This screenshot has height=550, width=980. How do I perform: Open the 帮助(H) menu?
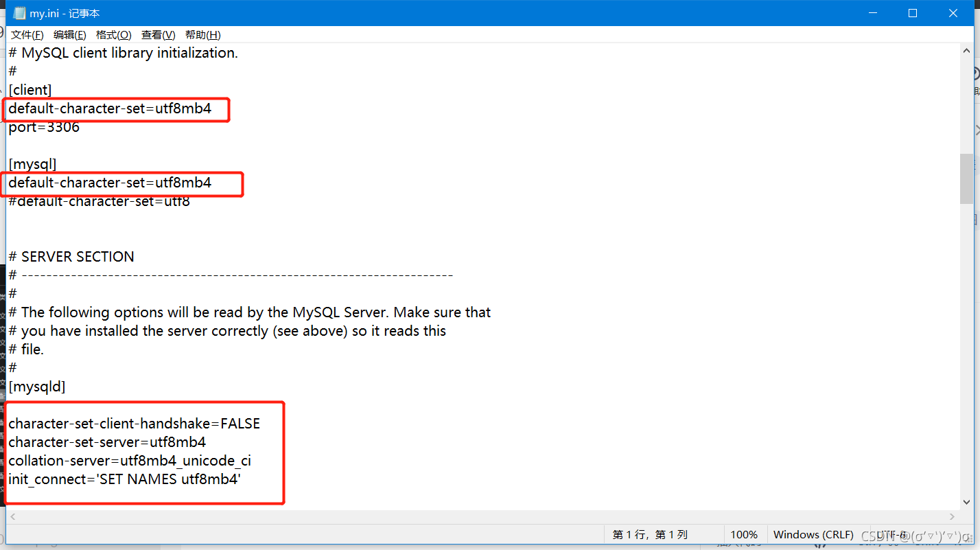coord(203,35)
